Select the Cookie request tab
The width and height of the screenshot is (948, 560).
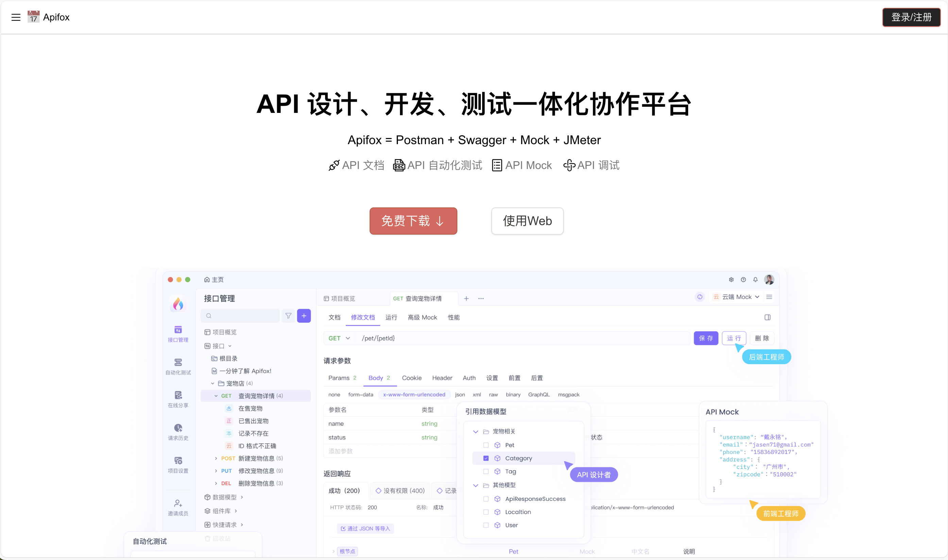pyautogui.click(x=412, y=378)
